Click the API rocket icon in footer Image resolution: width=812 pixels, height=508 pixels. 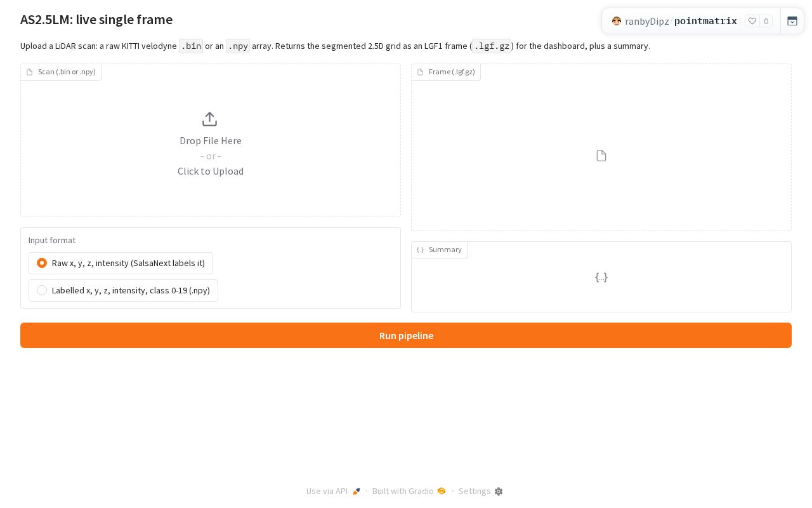pos(357,491)
